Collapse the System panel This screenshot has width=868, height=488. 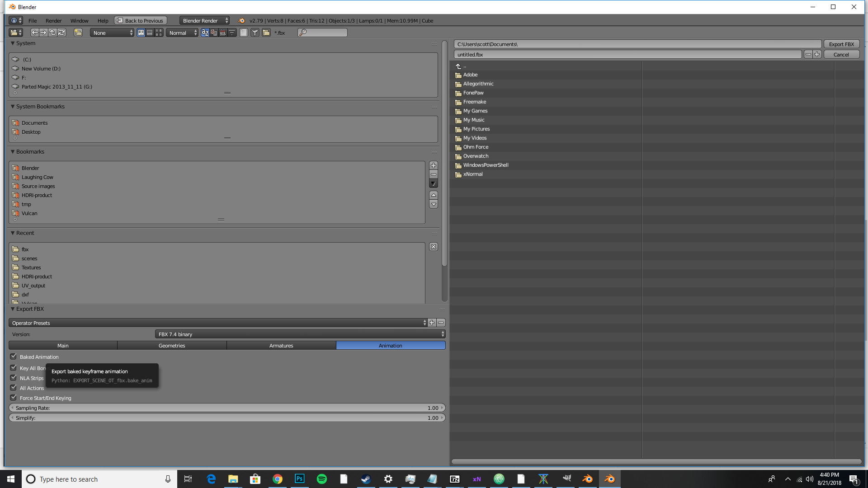pyautogui.click(x=13, y=43)
